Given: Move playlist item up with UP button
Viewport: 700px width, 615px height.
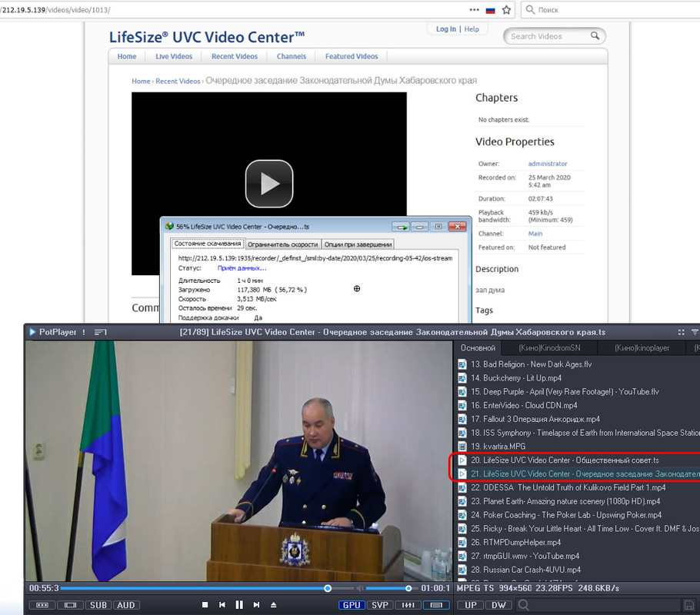Looking at the screenshot, I should [471, 605].
